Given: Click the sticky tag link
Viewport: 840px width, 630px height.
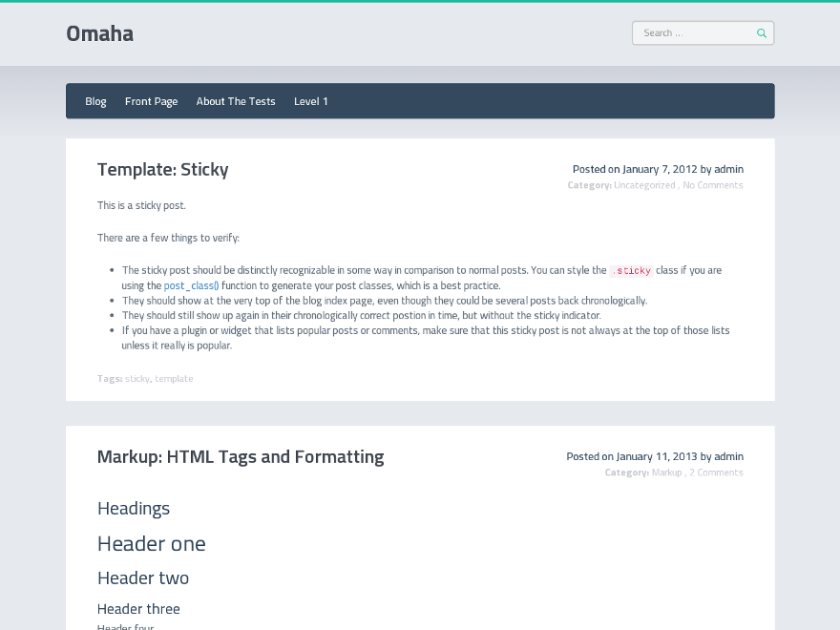Looking at the screenshot, I should click(x=136, y=379).
